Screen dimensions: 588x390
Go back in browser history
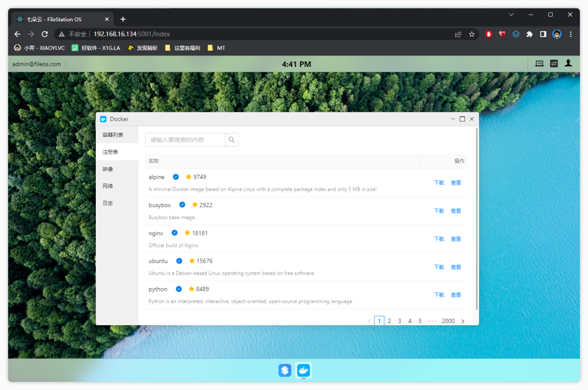[17, 34]
